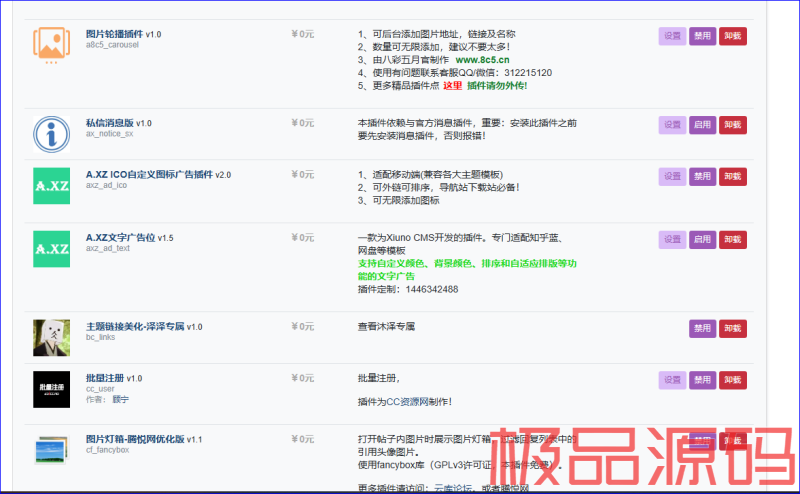Visit the www.8c5.cn link
800x494 pixels.
pos(482,60)
